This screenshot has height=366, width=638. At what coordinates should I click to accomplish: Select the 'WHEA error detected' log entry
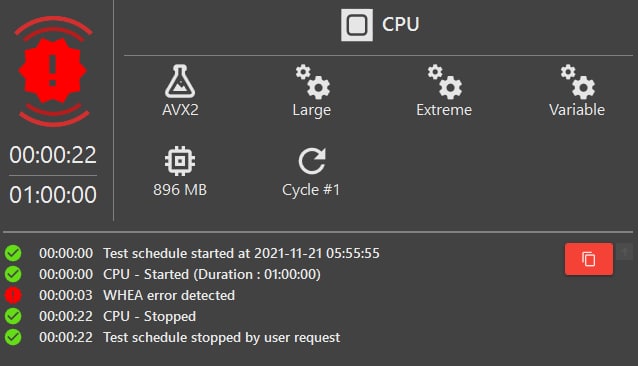169,295
